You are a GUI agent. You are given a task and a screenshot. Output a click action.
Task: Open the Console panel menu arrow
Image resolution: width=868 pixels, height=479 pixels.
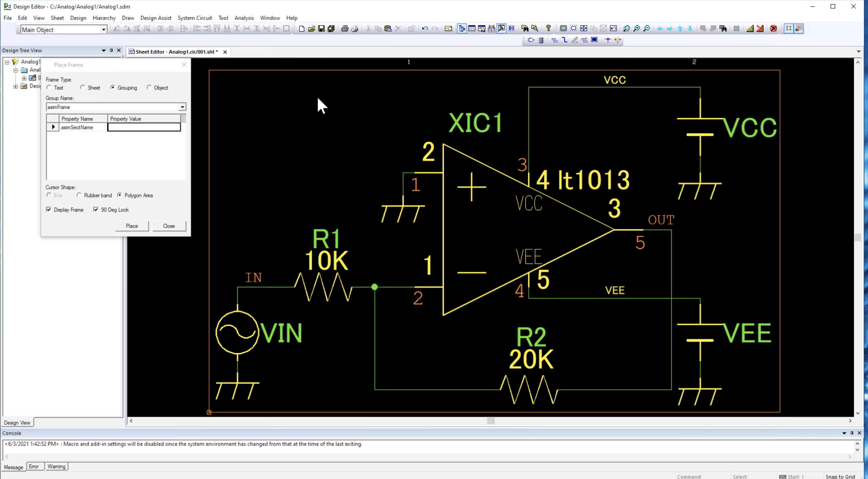pyautogui.click(x=844, y=433)
